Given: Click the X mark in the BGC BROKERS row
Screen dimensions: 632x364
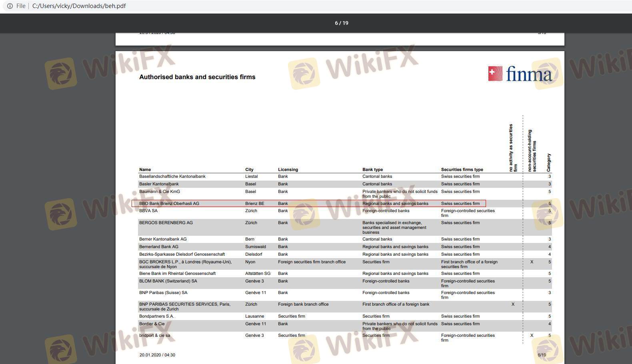Looking at the screenshot, I should (x=532, y=262).
